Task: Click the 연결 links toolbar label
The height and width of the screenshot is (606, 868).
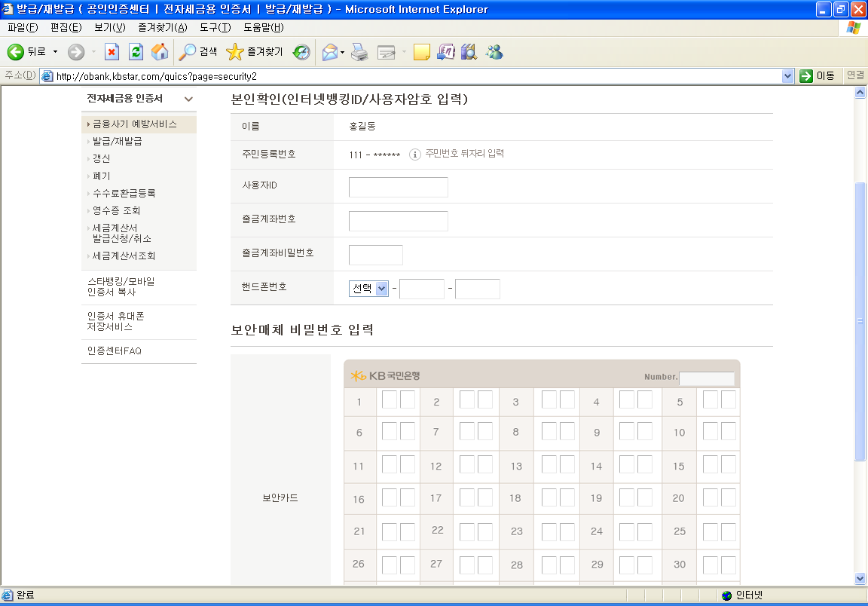Action: (x=855, y=75)
